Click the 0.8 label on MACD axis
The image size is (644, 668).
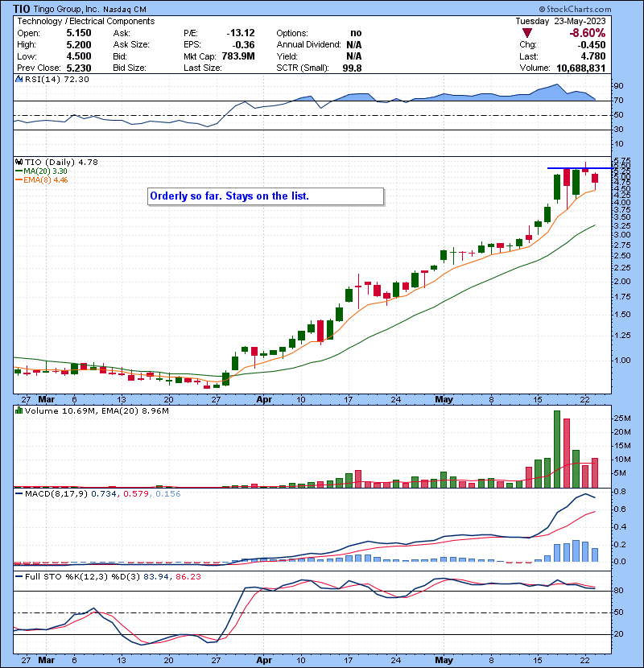[x=620, y=492]
